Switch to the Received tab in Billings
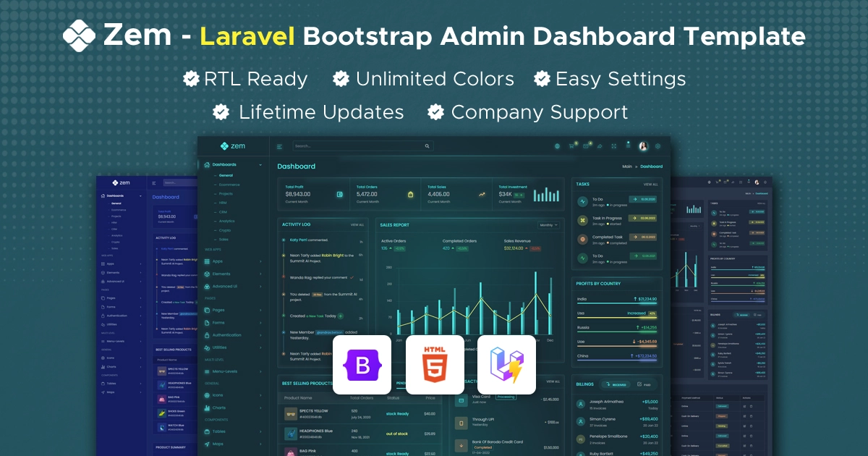The height and width of the screenshot is (456, 868). (x=616, y=384)
